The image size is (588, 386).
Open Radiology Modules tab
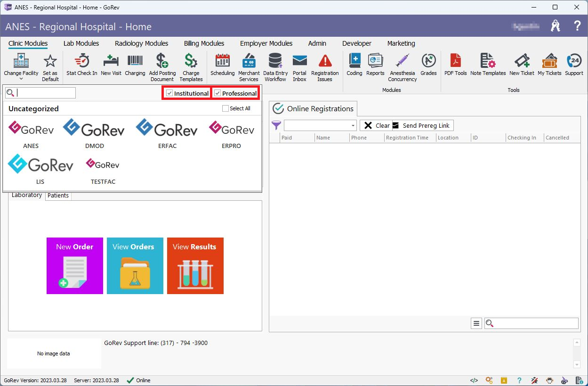tap(142, 43)
